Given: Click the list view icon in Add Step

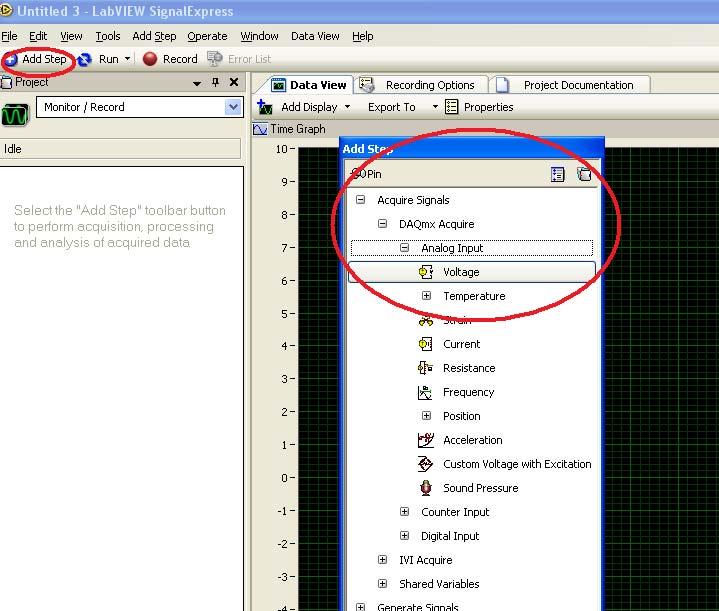Looking at the screenshot, I should 558,174.
